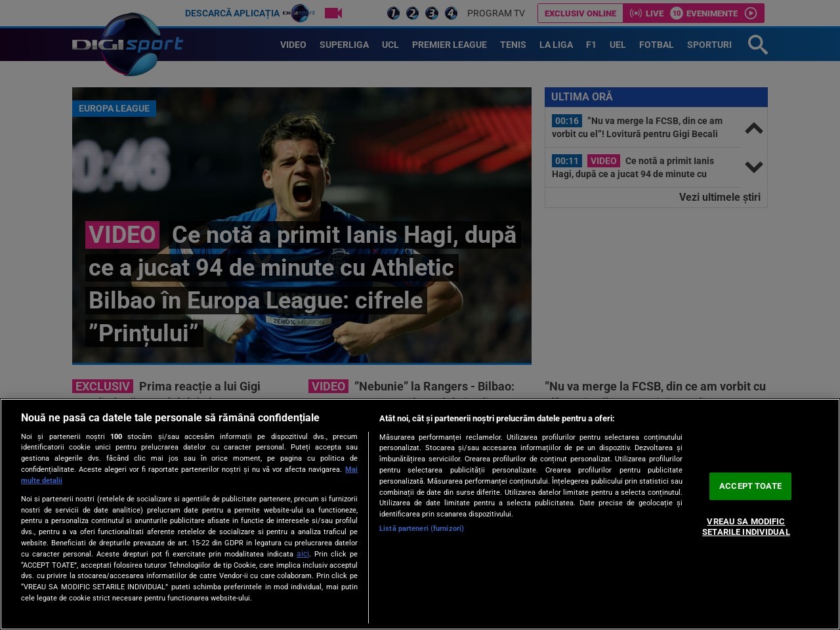Open Digi Sport channel 3 icon
The height and width of the screenshot is (630, 840).
(432, 13)
